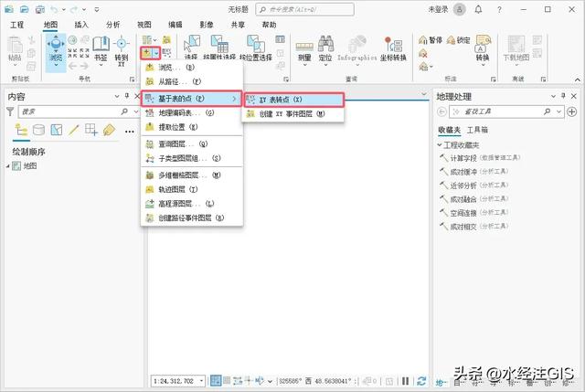Viewport: 585px width, 392px height.
Task: Select Multidimensional Raster Layer (多维栅格图层...) entry
Action: pos(192,175)
